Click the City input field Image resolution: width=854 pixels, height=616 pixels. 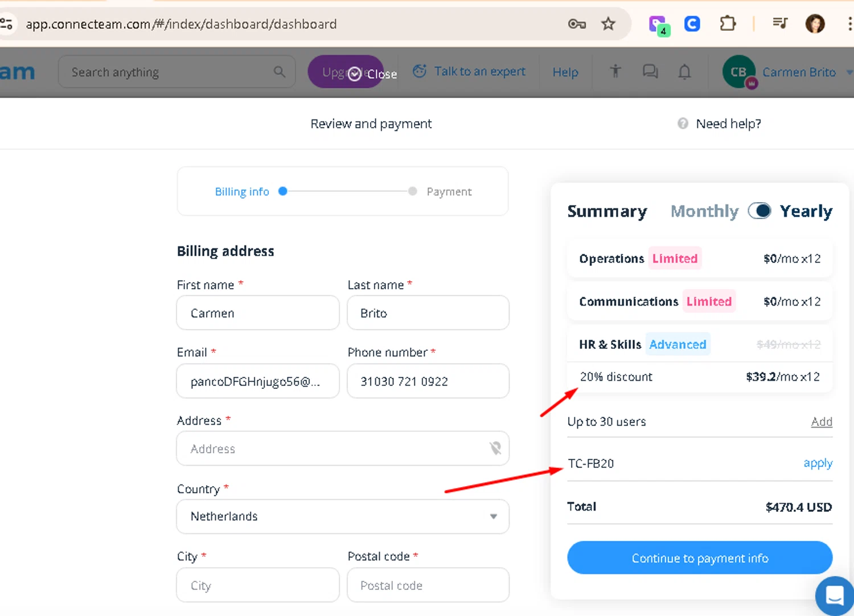click(x=258, y=585)
